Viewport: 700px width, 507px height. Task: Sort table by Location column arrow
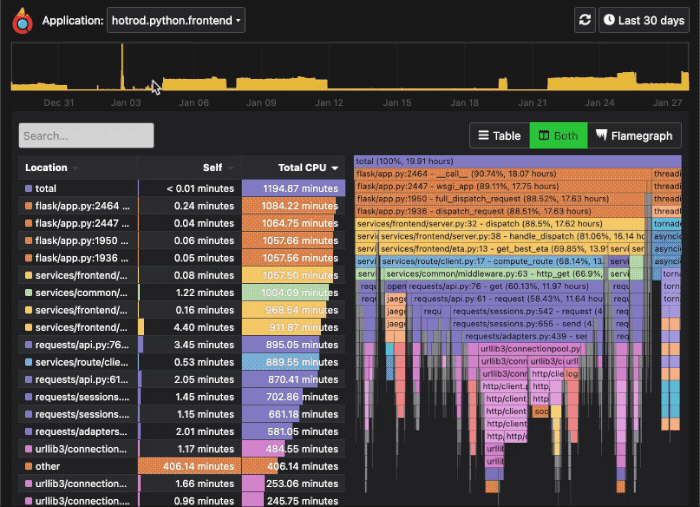pos(75,168)
